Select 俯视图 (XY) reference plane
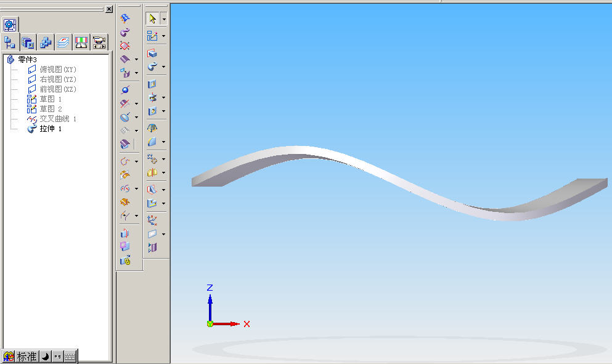 pyautogui.click(x=58, y=70)
